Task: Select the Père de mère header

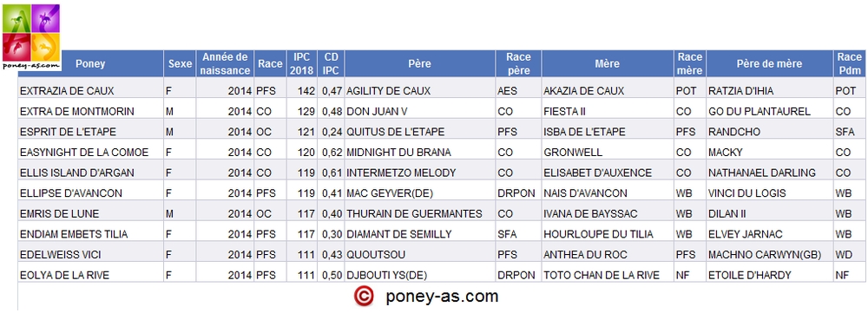Action: point(769,63)
